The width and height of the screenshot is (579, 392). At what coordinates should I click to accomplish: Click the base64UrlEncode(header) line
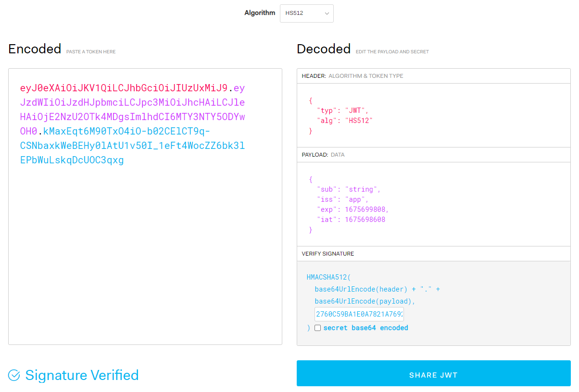point(378,289)
